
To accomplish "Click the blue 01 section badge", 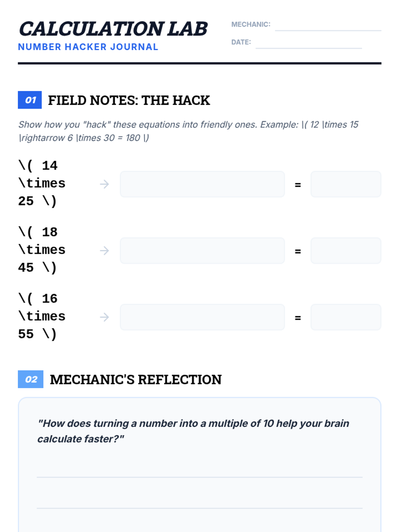I will point(30,100).
